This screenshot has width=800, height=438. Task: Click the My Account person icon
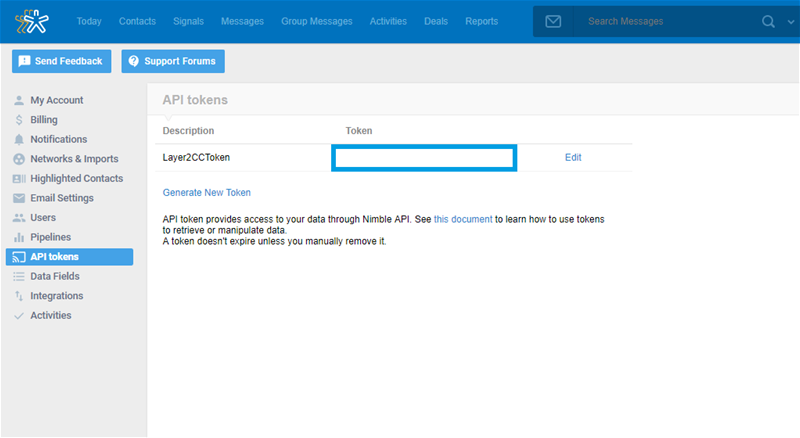(x=19, y=100)
